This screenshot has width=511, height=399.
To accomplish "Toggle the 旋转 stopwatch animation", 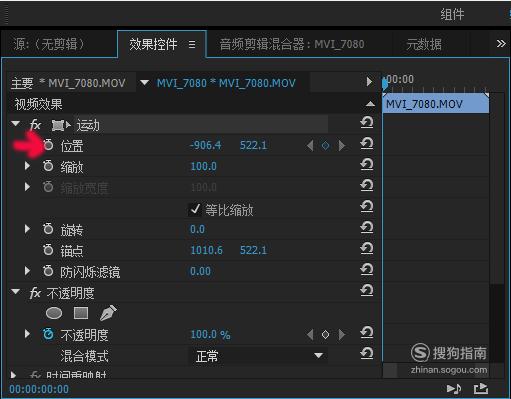I will click(x=48, y=229).
